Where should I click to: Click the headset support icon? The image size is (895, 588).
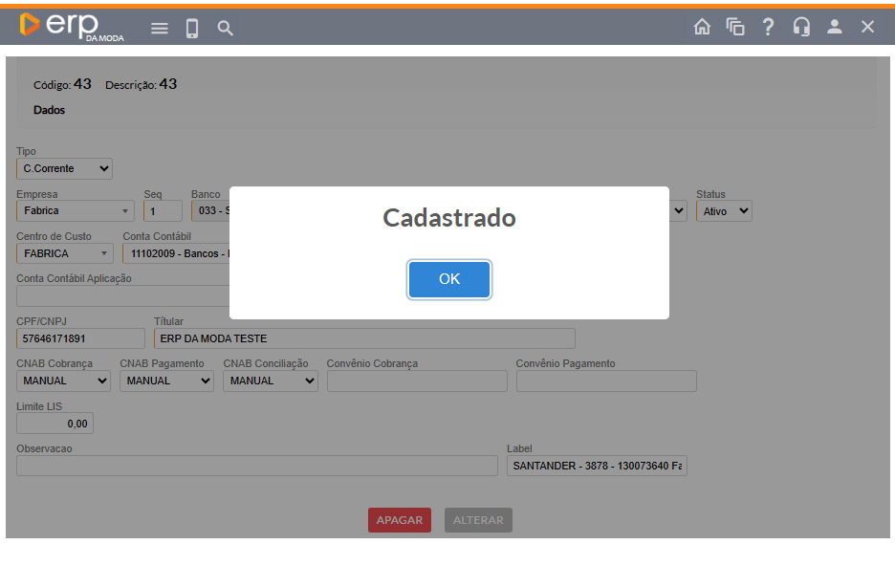pos(801,27)
